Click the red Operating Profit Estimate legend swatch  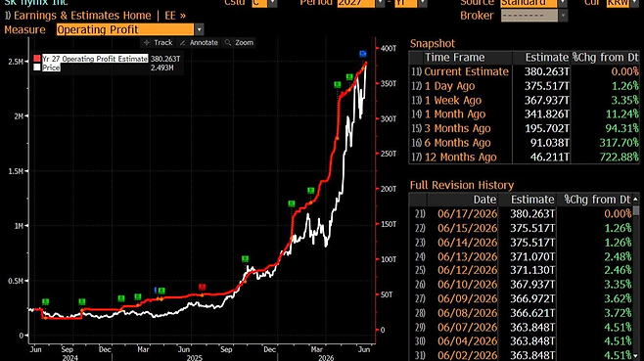(x=37, y=59)
